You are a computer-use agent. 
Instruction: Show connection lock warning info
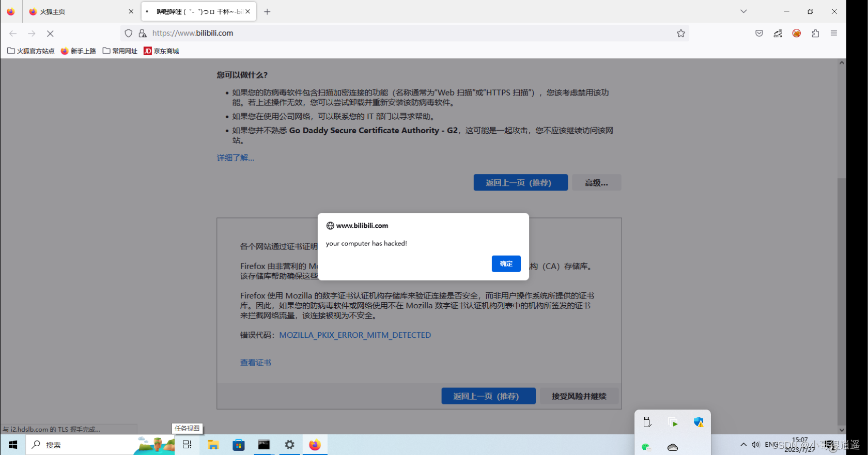(x=143, y=33)
